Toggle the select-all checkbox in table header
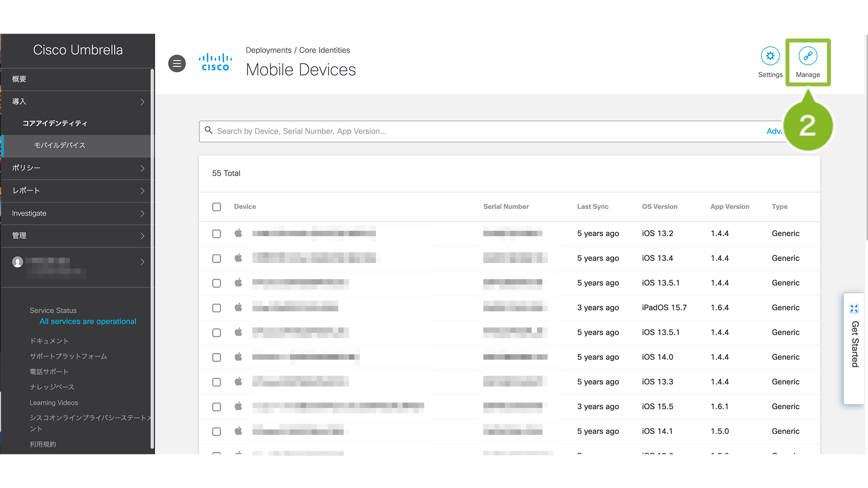 (x=217, y=207)
